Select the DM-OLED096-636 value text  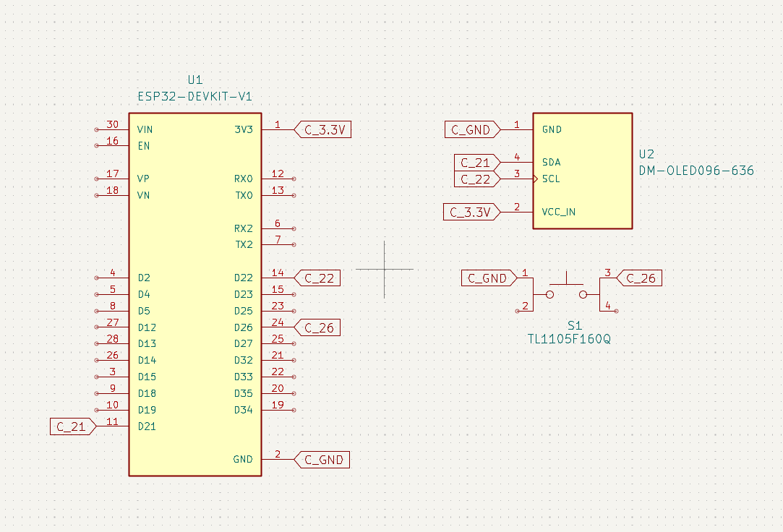[696, 171]
